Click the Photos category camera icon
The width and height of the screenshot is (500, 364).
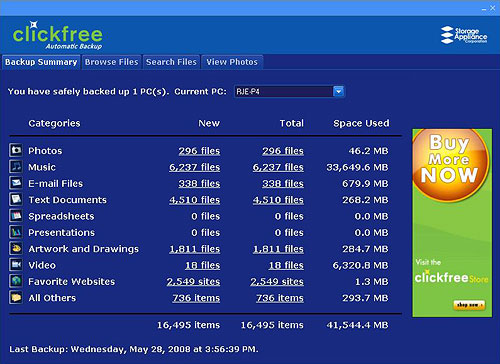pos(16,150)
